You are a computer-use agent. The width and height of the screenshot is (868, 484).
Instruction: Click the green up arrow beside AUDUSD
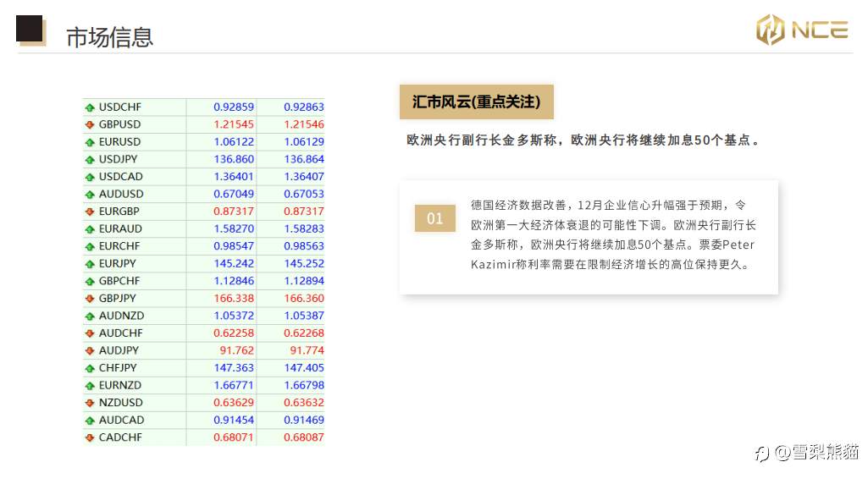tap(90, 195)
